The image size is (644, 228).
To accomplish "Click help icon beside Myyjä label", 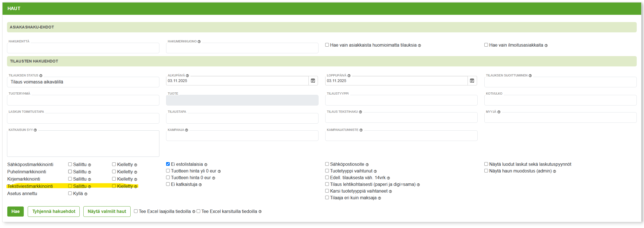I will pyautogui.click(x=499, y=112).
